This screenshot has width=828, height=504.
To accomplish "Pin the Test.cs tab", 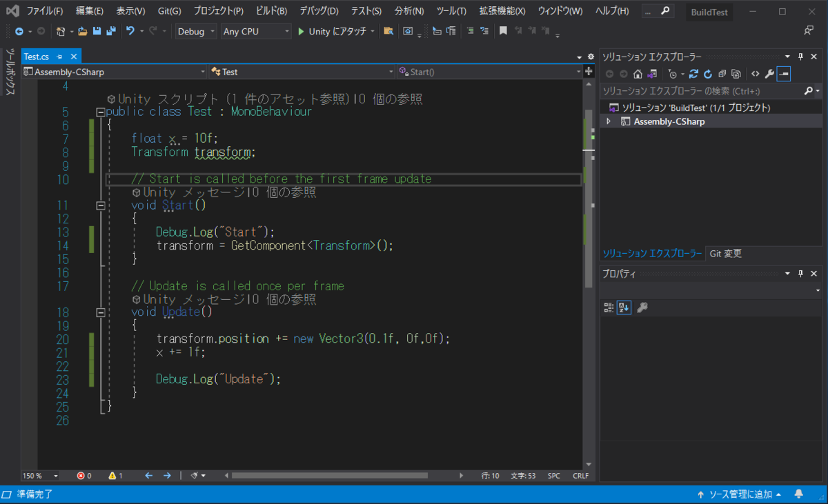I will [60, 56].
